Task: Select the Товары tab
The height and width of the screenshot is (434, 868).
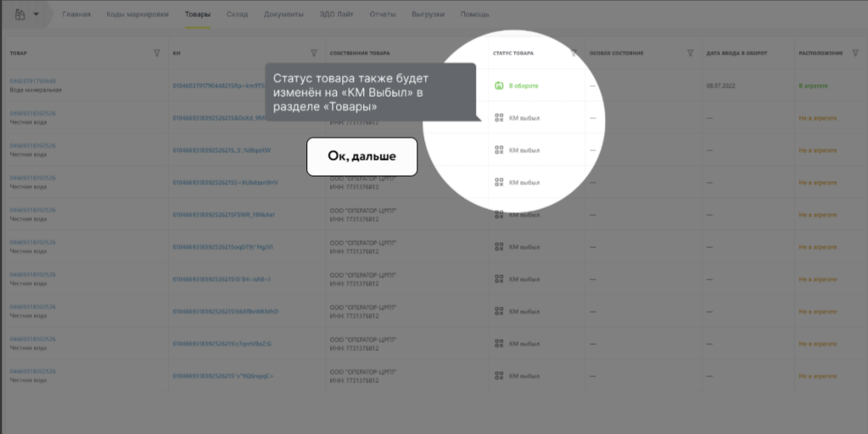Action: [198, 14]
